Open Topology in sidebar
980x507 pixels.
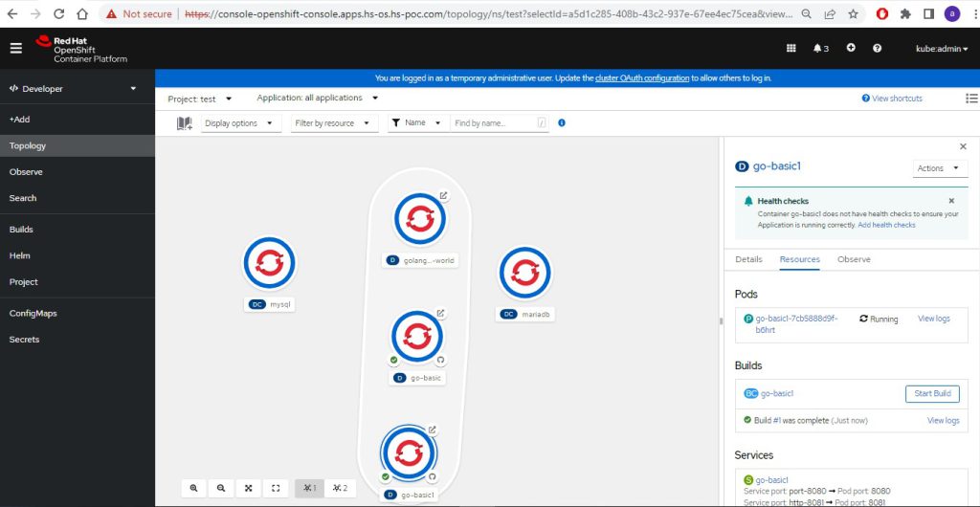click(78, 145)
